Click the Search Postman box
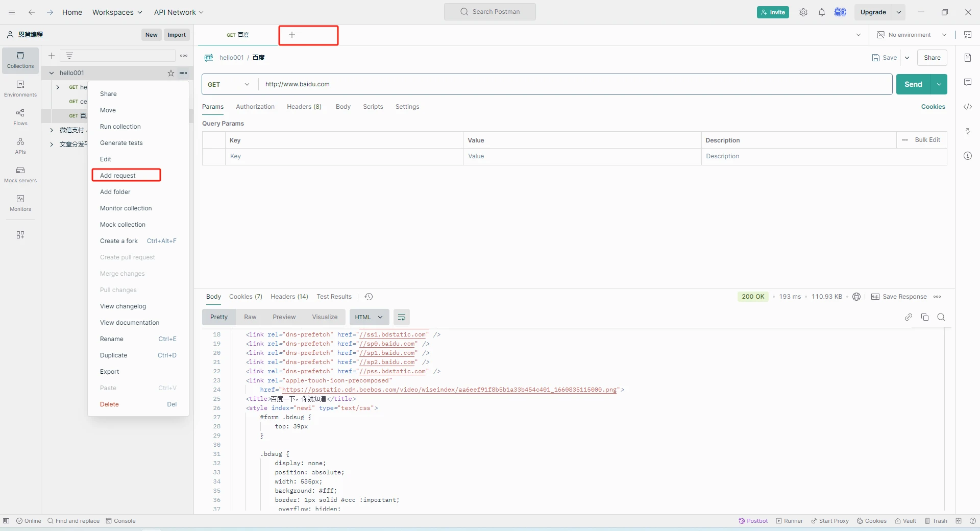The width and height of the screenshot is (980, 531). pos(490,12)
